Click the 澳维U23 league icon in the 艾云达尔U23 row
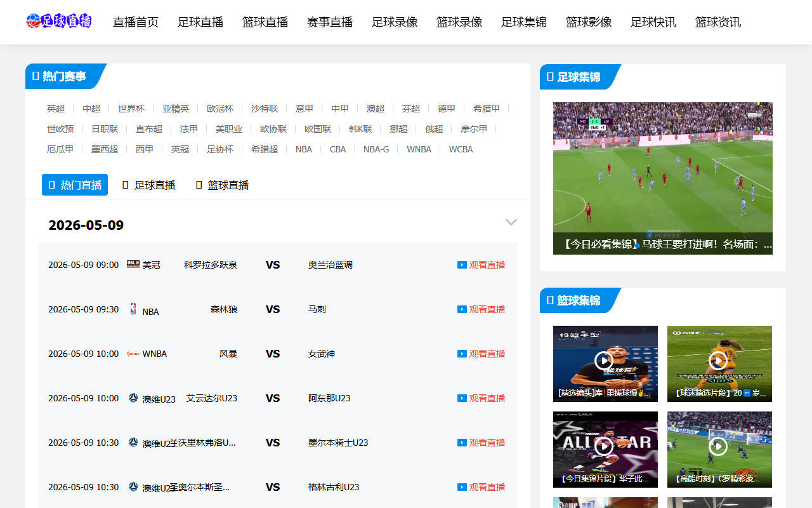Image resolution: width=812 pixels, height=508 pixels. 133,398
